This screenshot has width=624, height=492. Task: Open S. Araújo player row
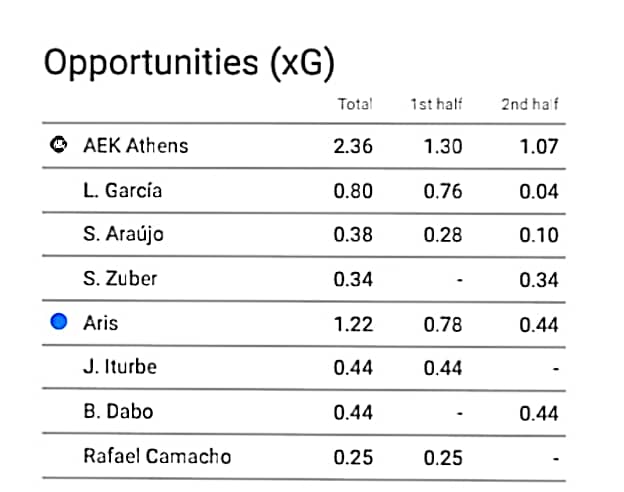pyautogui.click(x=304, y=236)
